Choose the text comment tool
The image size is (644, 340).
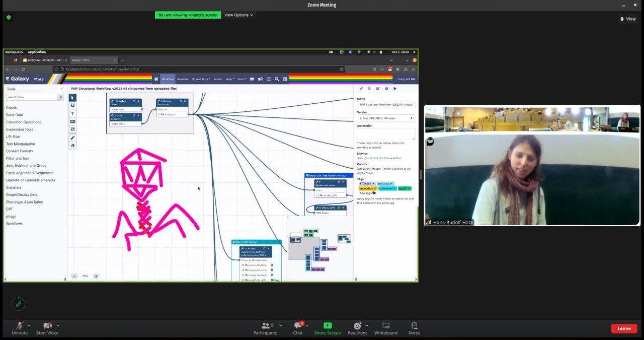coord(72,114)
